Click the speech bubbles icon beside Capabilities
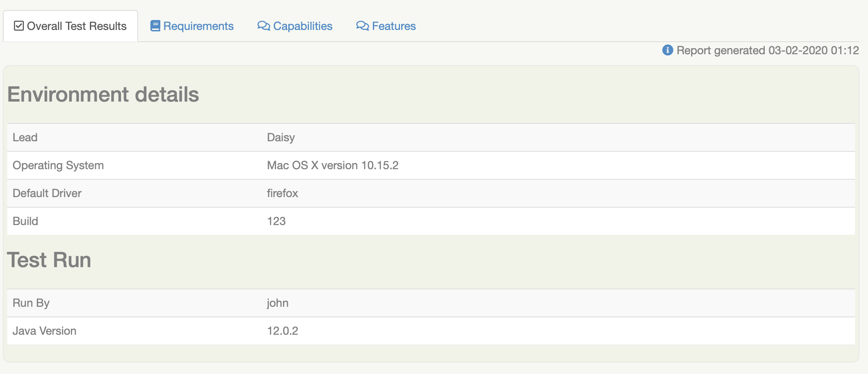The width and height of the screenshot is (868, 374). pos(264,26)
